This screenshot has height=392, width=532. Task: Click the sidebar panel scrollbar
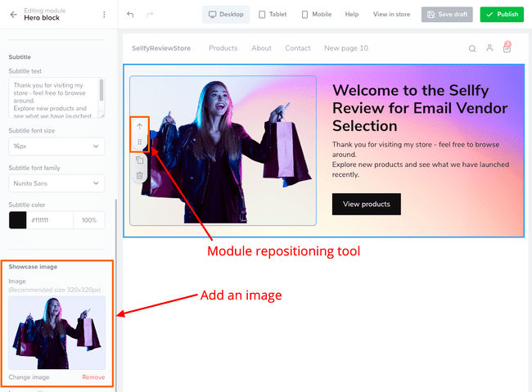(116, 295)
